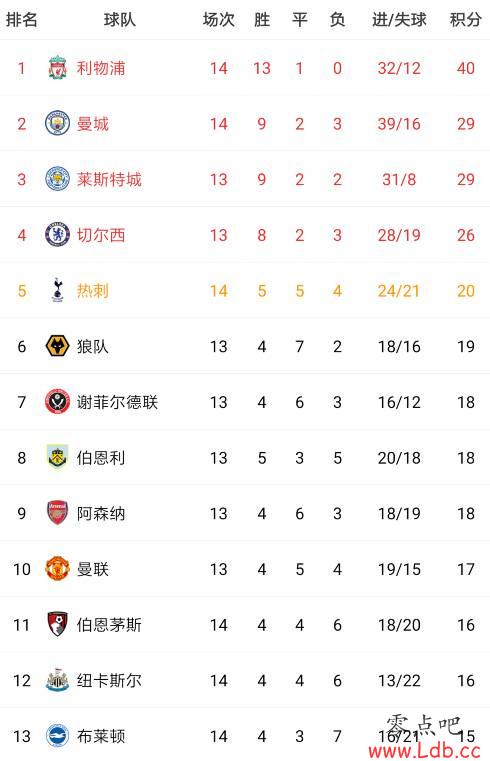490x761 pixels.
Task: Click the Manchester United crest
Action: pyautogui.click(x=57, y=569)
